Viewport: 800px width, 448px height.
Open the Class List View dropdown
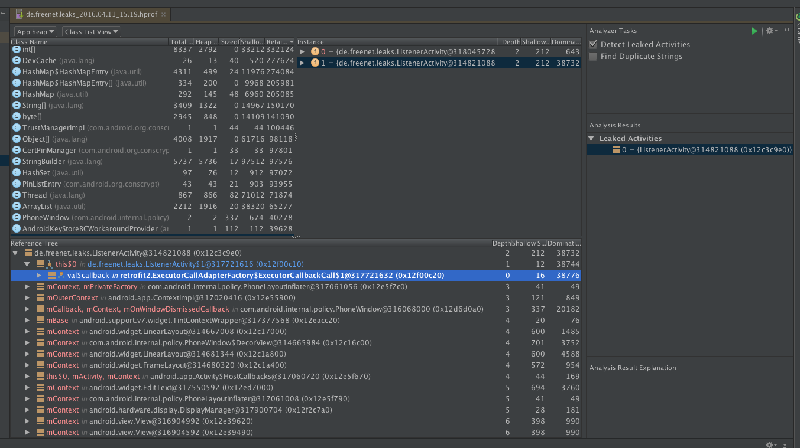[91, 32]
